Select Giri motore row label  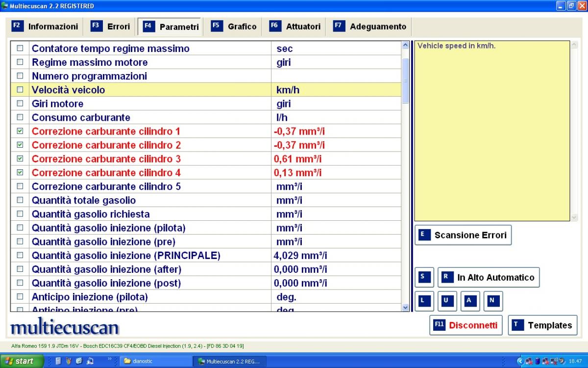[x=57, y=104]
